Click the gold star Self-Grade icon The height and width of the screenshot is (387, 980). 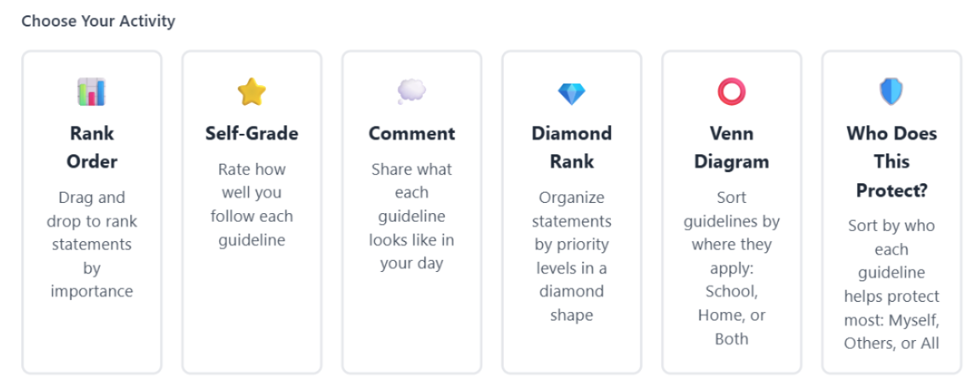pos(252,92)
